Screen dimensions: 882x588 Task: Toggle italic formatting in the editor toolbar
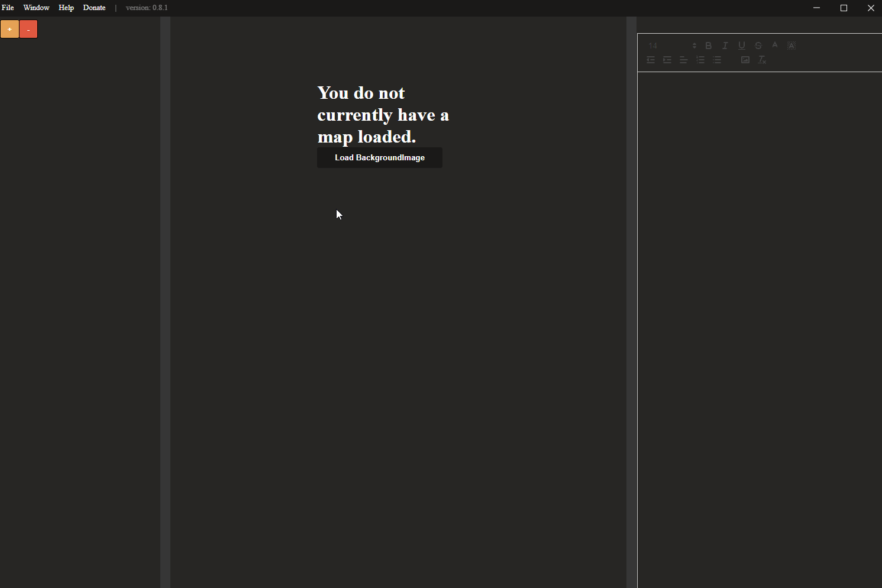pos(725,46)
